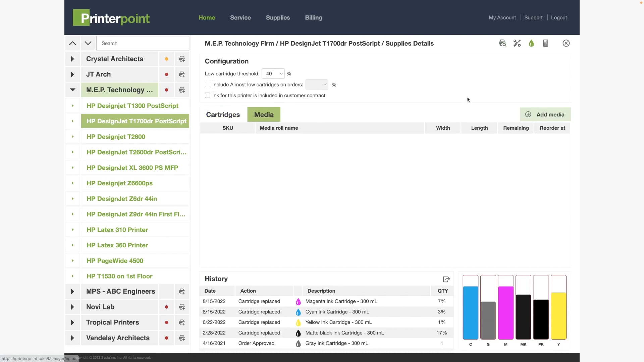Click the orange status dot for Crystal Architects
This screenshot has height=362, width=644.
tap(166, 59)
